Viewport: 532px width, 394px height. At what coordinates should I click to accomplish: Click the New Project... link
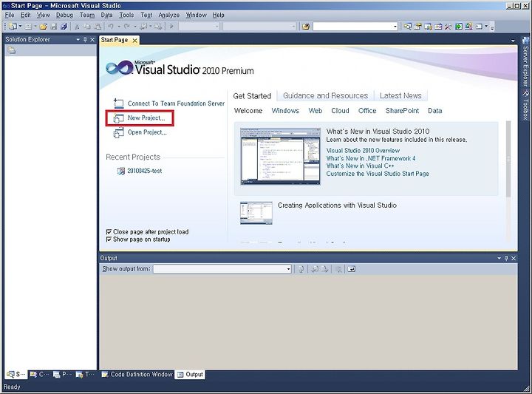click(x=146, y=118)
